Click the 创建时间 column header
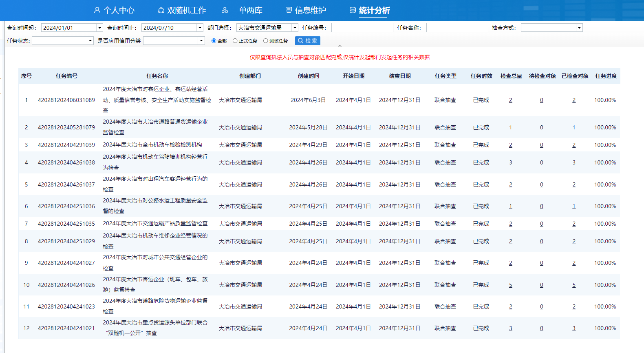The height and width of the screenshot is (353, 644). (309, 76)
